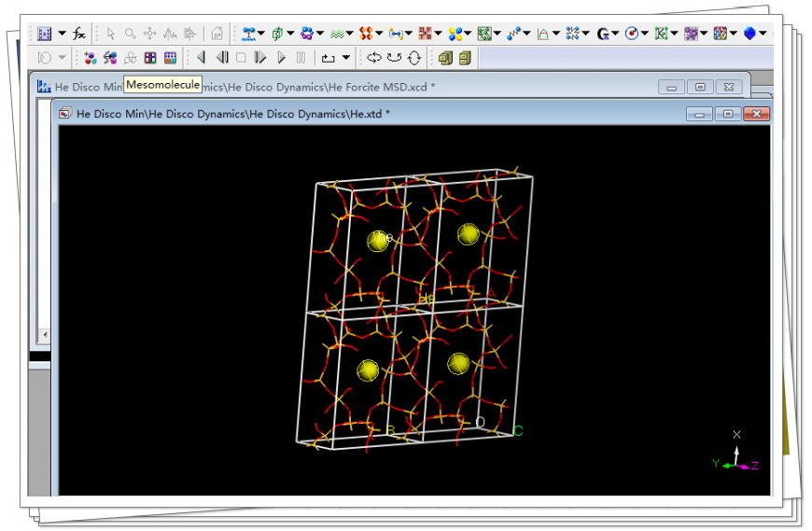Open the blue bracketed chain module icon
Viewport: 812px width, 531px height.
tap(396, 34)
